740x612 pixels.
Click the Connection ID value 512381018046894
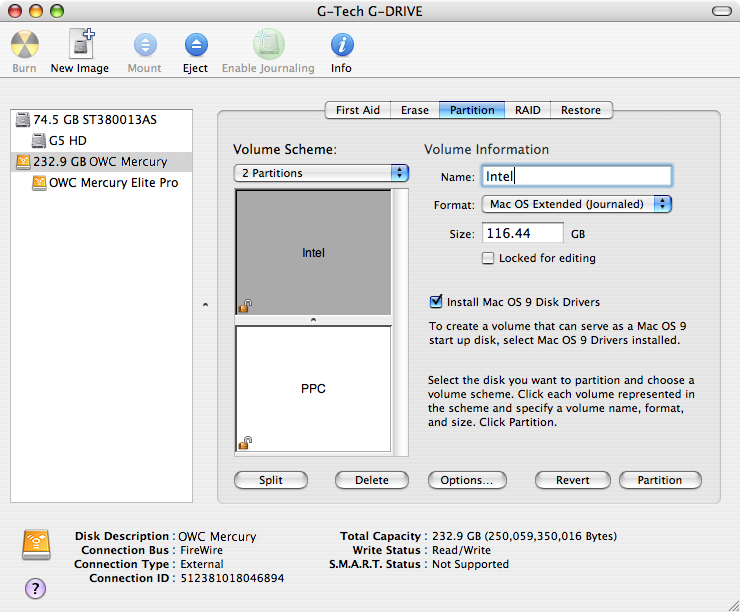click(232, 578)
